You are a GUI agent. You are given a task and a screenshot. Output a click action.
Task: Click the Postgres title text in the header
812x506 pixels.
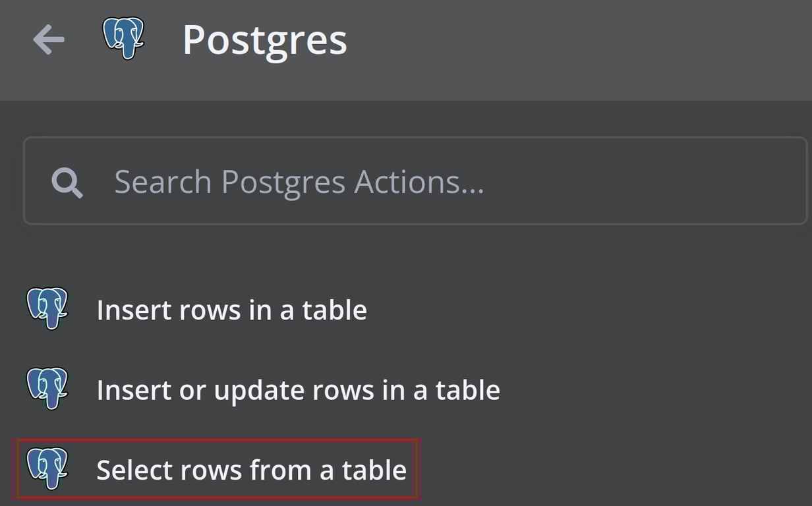(265, 40)
